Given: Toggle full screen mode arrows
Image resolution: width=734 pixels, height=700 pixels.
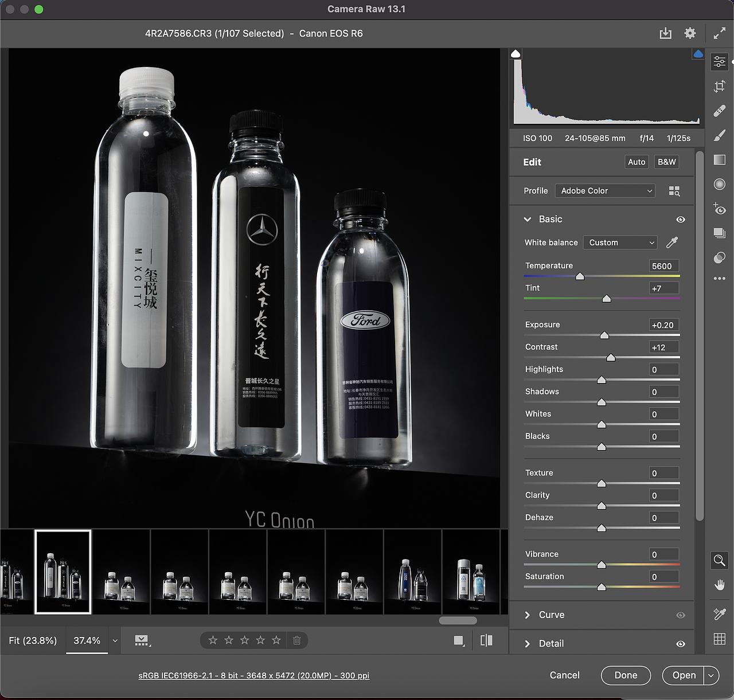Looking at the screenshot, I should tap(719, 33).
